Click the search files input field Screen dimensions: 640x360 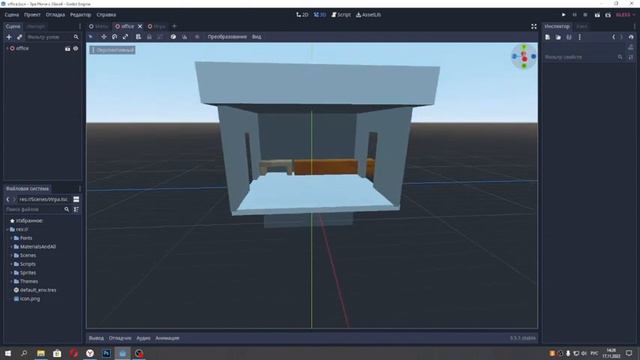point(38,209)
